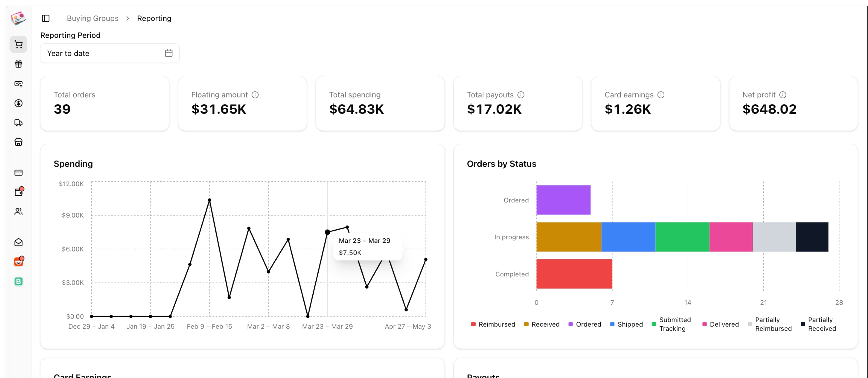Toggle Partially Received legend entry

(x=819, y=324)
